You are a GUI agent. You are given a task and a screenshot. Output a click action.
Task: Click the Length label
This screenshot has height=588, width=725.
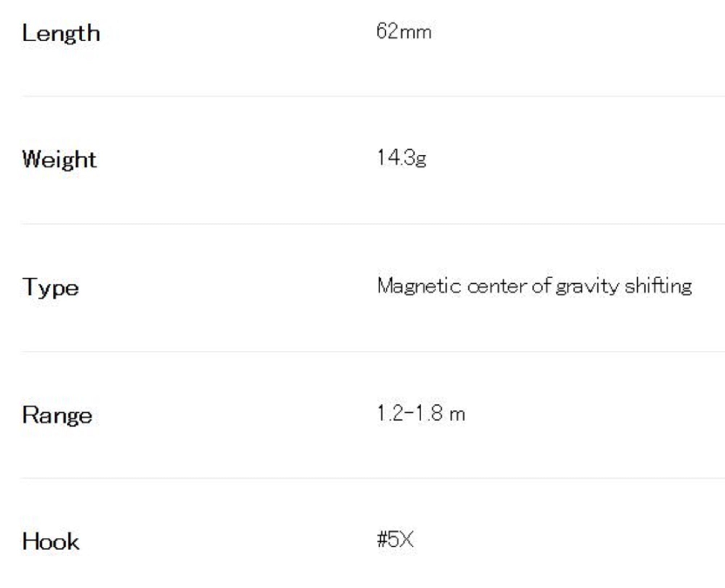pyautogui.click(x=61, y=34)
